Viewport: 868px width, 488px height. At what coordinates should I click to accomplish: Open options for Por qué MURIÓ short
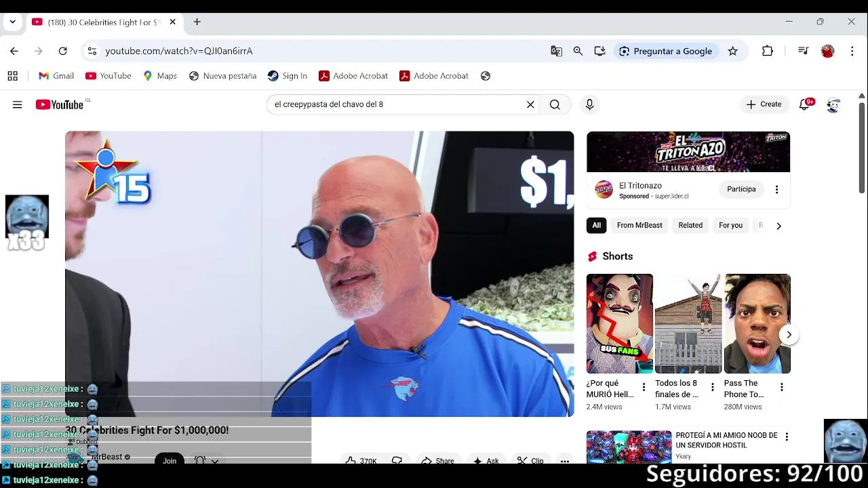pos(644,387)
